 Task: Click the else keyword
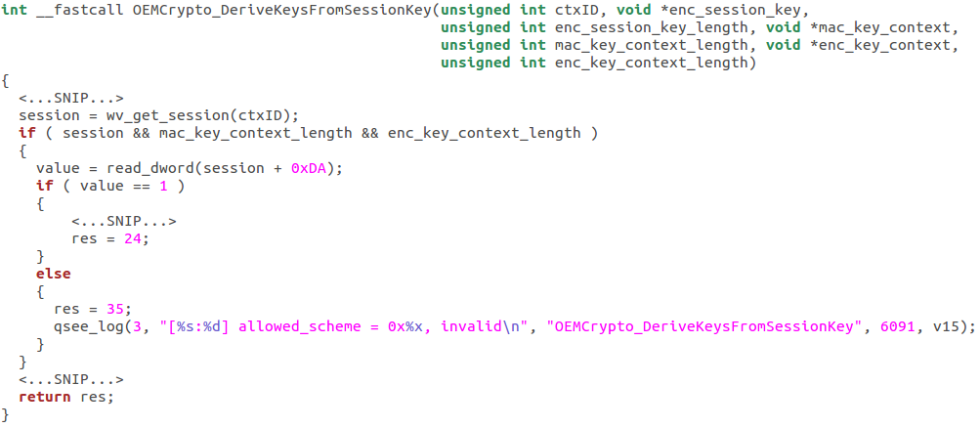coord(53,274)
